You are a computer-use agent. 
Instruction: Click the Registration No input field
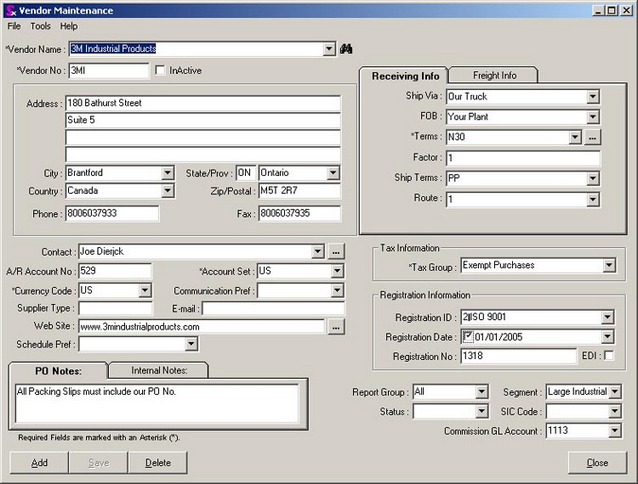click(x=518, y=356)
